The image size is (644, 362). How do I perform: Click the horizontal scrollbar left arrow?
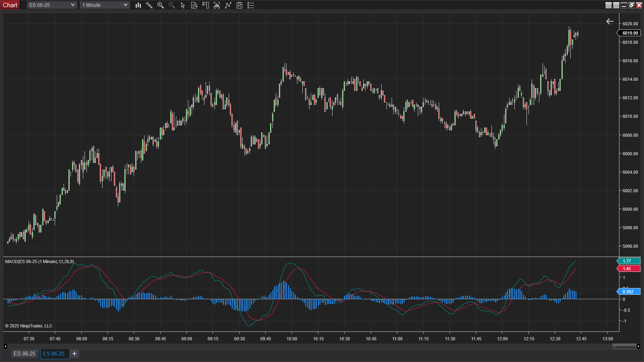click(x=5, y=346)
